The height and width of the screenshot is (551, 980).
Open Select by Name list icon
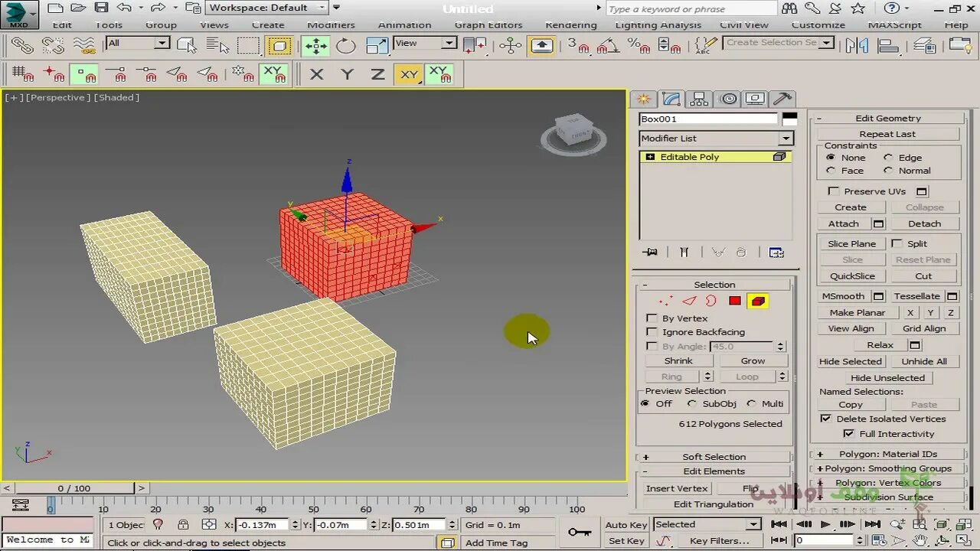pos(217,46)
